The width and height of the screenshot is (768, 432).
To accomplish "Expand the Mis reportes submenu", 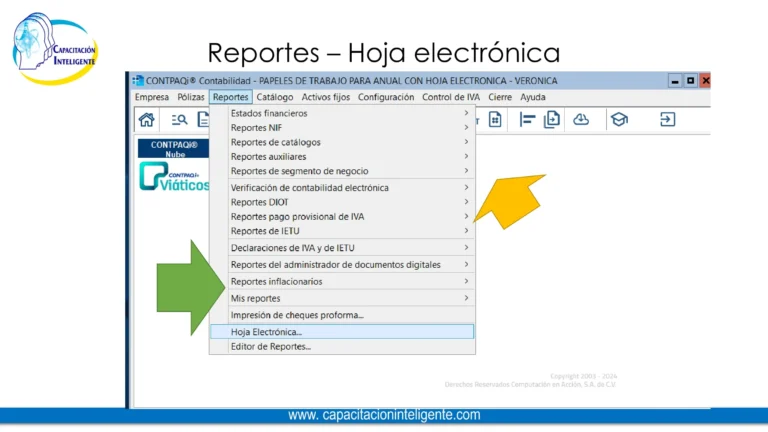I will pos(340,298).
